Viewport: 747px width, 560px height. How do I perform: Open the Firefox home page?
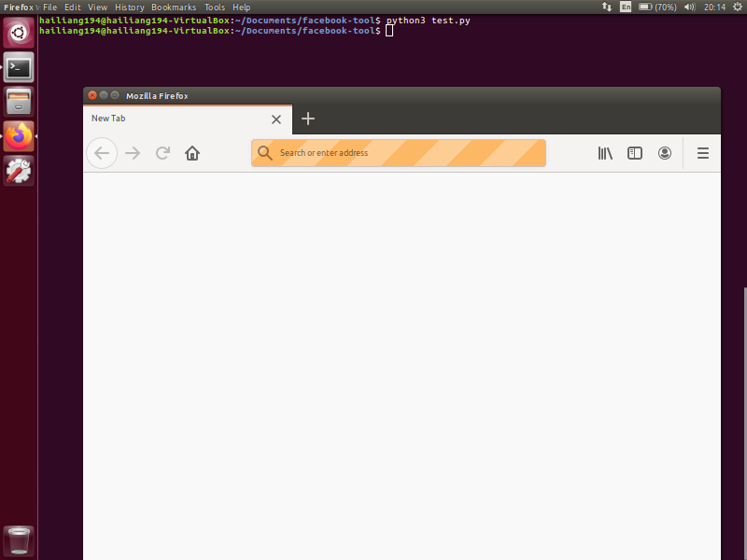pos(192,153)
